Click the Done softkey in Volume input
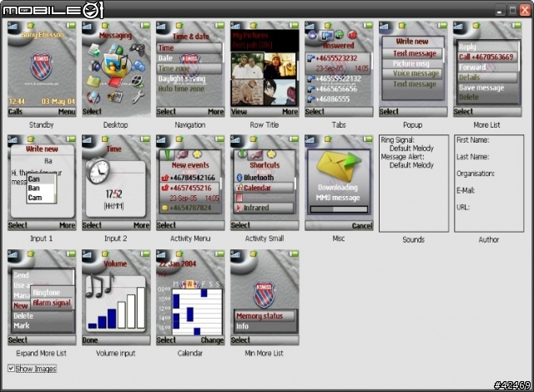534x392 pixels. [90, 340]
